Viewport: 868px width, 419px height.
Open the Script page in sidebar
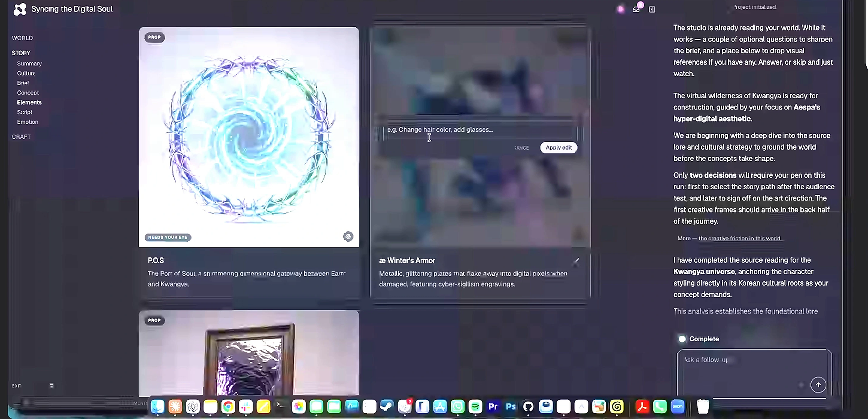click(x=25, y=112)
